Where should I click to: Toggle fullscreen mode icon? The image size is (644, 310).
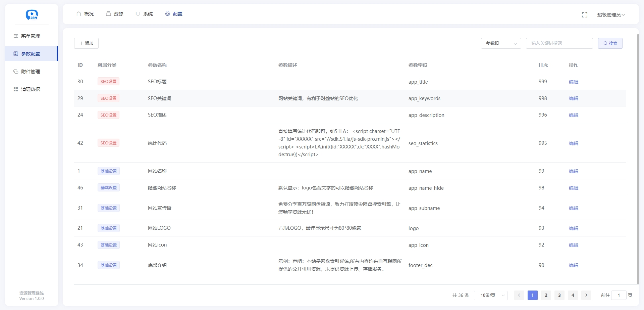[585, 15]
